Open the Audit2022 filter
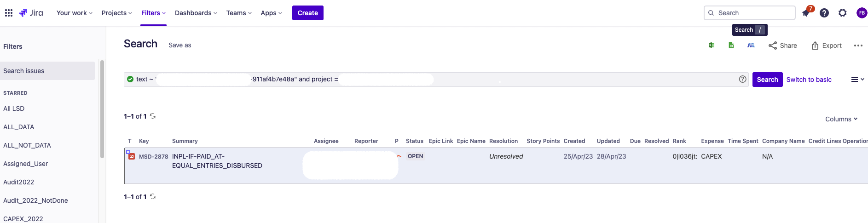This screenshot has height=223, width=868. 19,182
